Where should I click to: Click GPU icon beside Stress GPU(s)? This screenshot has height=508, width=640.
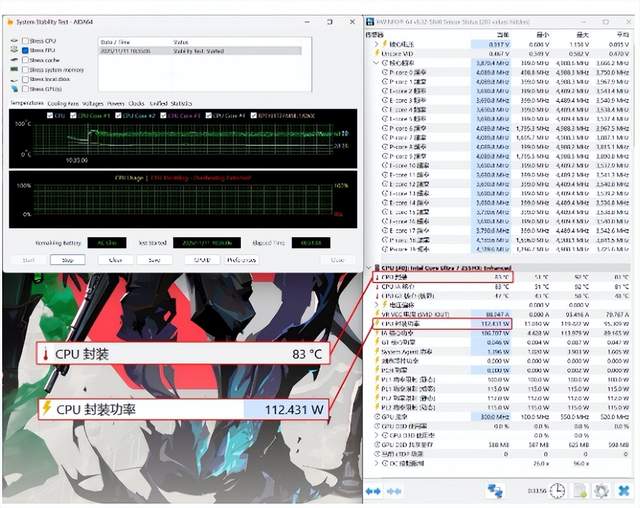tap(14, 89)
